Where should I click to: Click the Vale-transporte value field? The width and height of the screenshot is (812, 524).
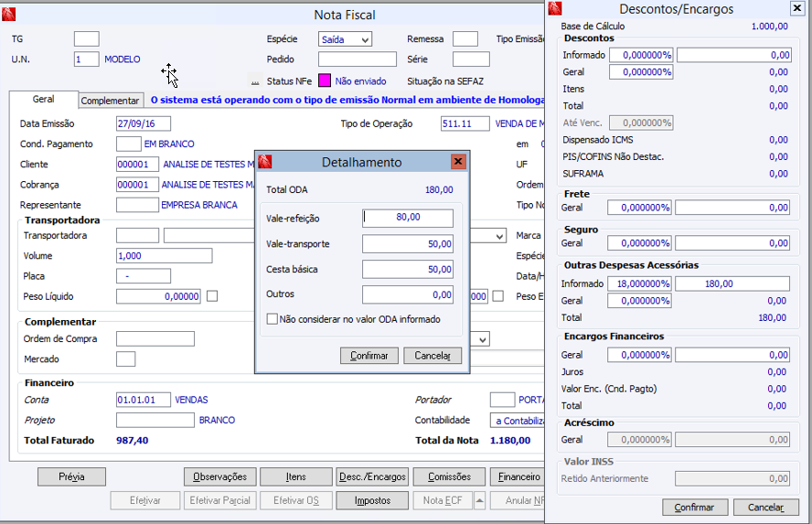pyautogui.click(x=408, y=243)
